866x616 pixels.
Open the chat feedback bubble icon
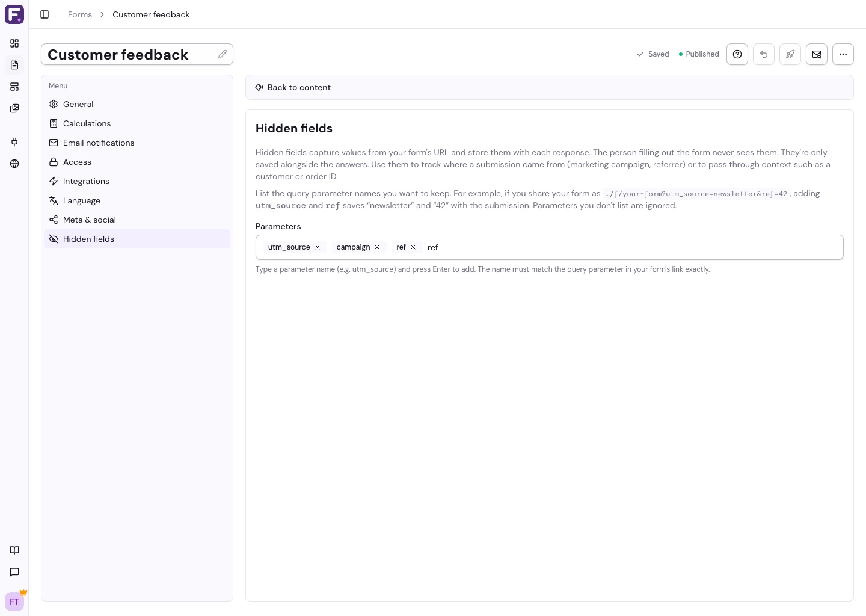14,572
